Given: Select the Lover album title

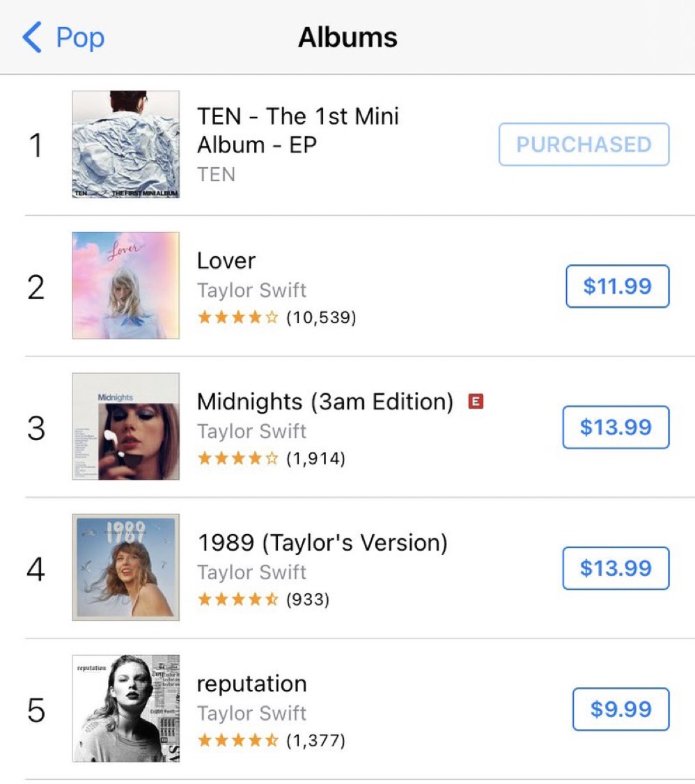Looking at the screenshot, I should click(226, 260).
